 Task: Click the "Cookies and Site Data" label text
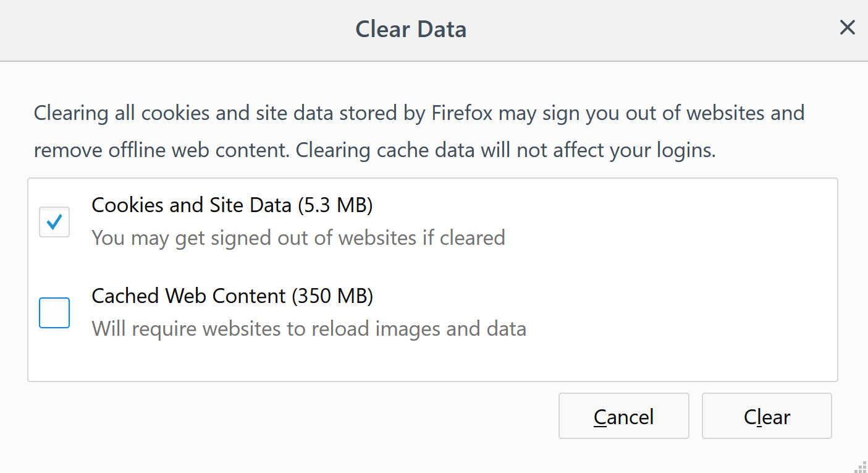click(192, 205)
